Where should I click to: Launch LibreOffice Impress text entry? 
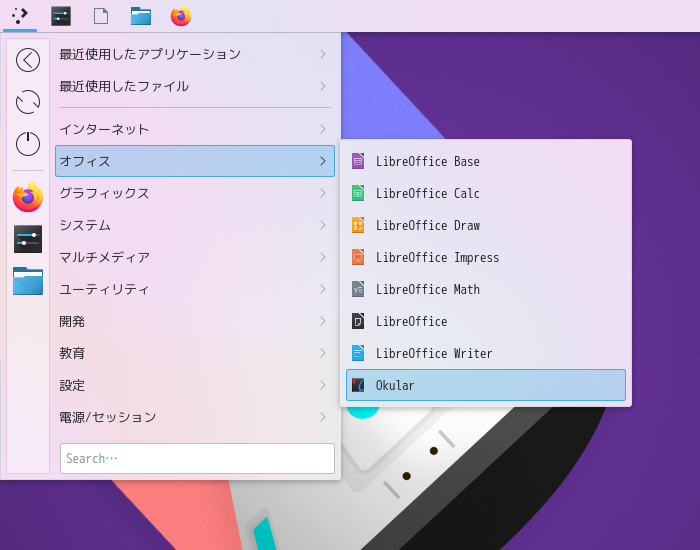[437, 258]
